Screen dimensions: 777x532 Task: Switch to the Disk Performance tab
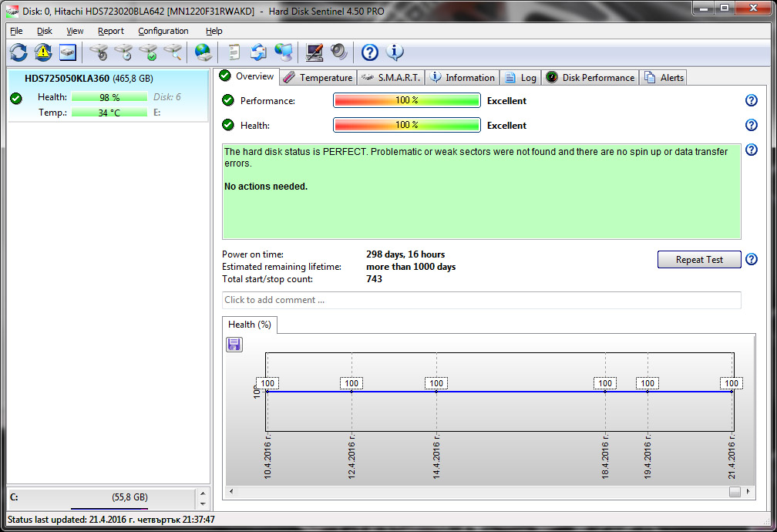(590, 78)
